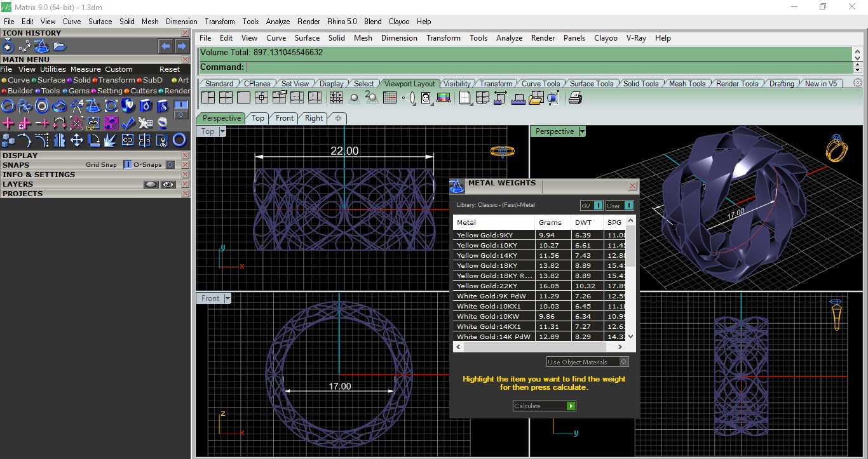Go back in Icon History
The width and height of the screenshot is (868, 459).
tap(166, 46)
